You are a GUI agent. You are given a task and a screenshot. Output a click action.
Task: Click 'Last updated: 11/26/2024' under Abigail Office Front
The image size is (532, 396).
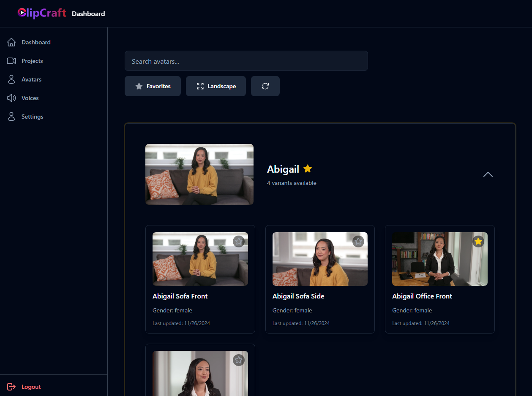421,323
